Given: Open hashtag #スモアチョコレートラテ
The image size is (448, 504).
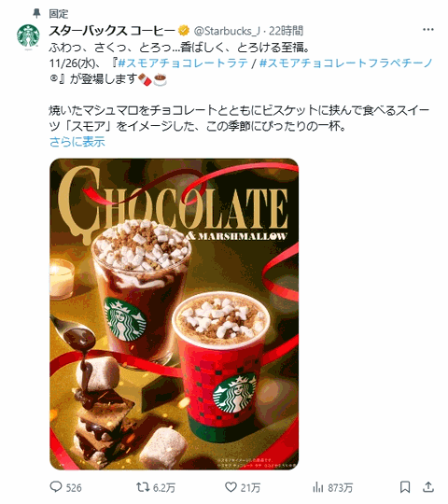Looking at the screenshot, I should pyautogui.click(x=183, y=63).
